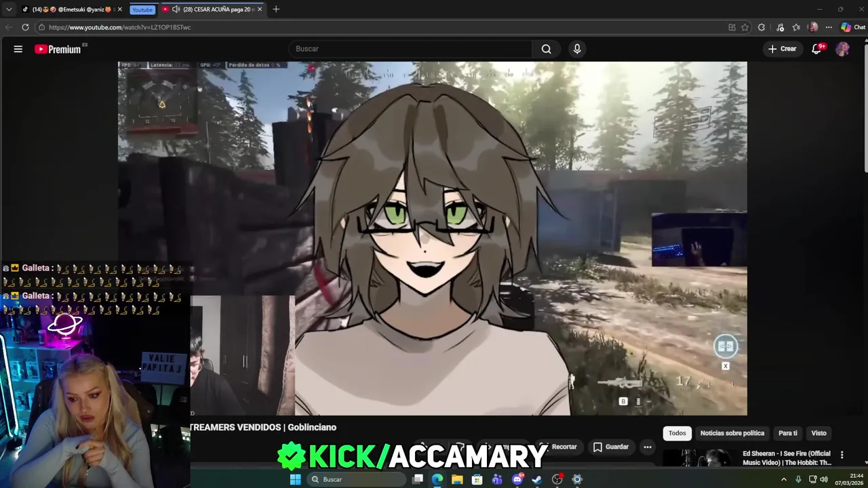Add this page to favorites star icon
This screenshot has width=868, height=488.
[745, 27]
